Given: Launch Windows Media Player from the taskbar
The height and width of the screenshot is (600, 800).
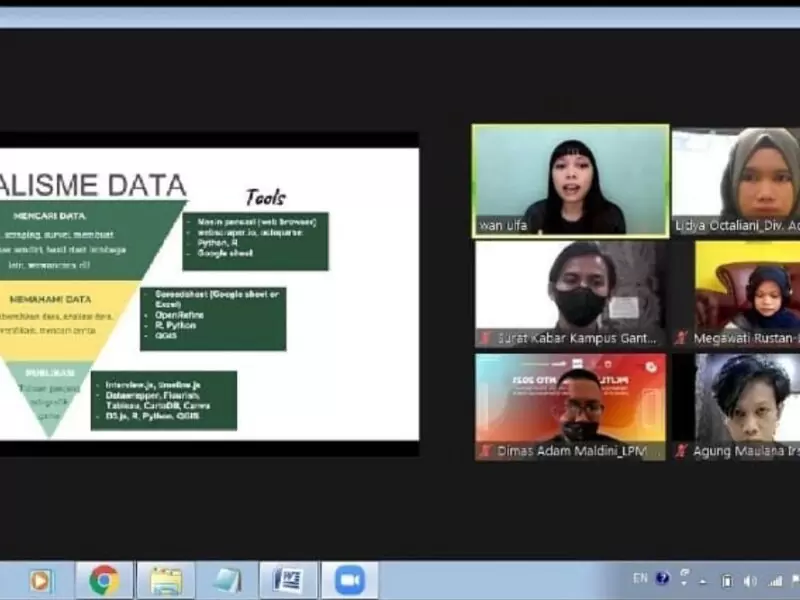Looking at the screenshot, I should 41,581.
